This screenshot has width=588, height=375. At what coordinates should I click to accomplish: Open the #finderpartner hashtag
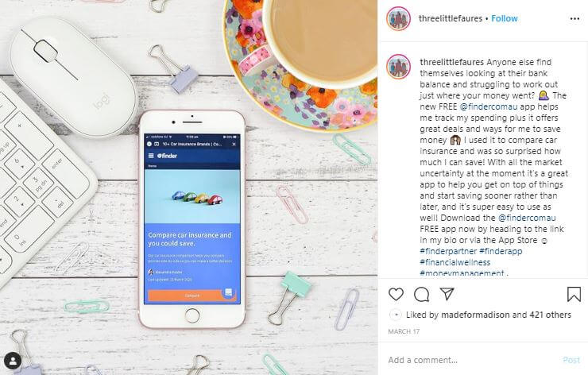(448, 251)
